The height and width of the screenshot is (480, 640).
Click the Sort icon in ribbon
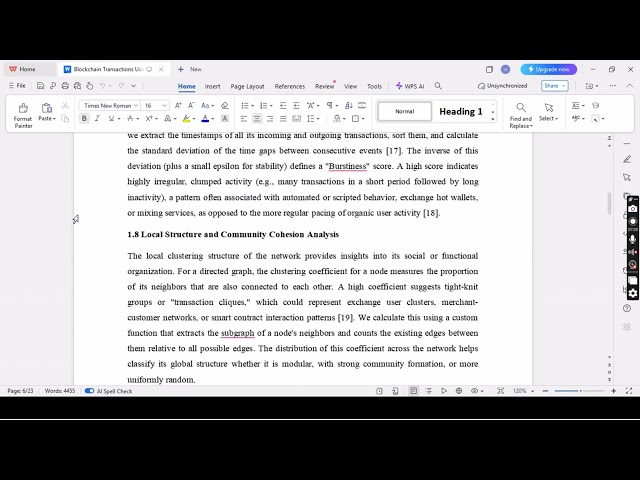pyautogui.click(x=349, y=105)
